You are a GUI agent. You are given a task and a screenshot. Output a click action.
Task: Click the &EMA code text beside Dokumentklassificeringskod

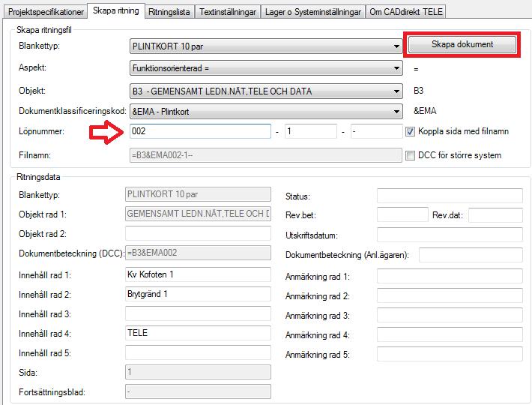(425, 111)
